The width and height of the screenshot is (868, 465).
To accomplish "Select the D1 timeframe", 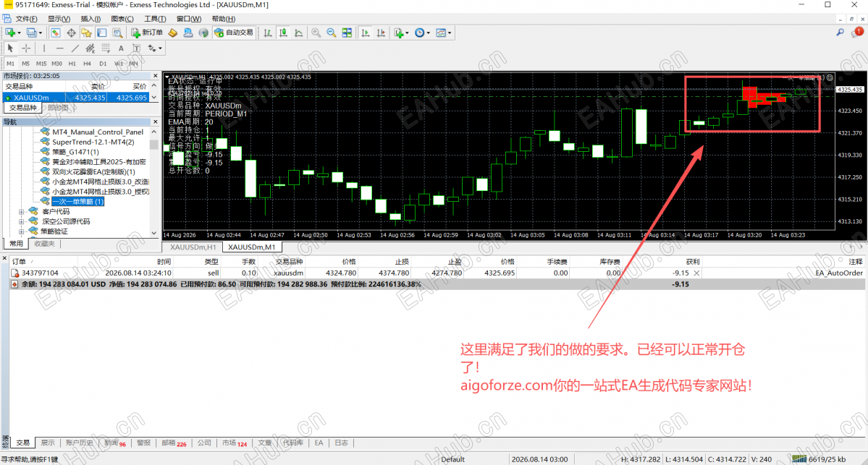I will click(102, 64).
